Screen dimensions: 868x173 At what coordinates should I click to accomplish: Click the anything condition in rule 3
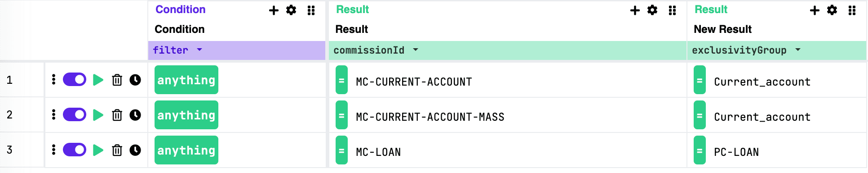pyautogui.click(x=186, y=150)
